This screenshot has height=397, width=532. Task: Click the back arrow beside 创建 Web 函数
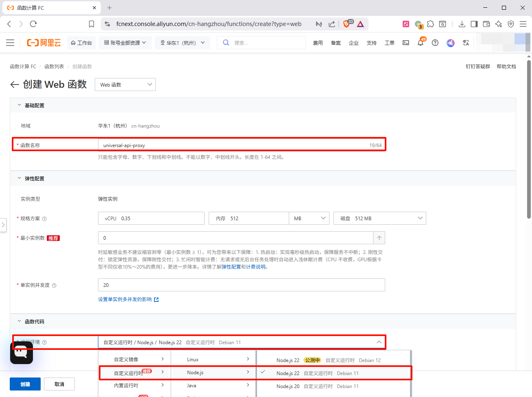pos(15,85)
